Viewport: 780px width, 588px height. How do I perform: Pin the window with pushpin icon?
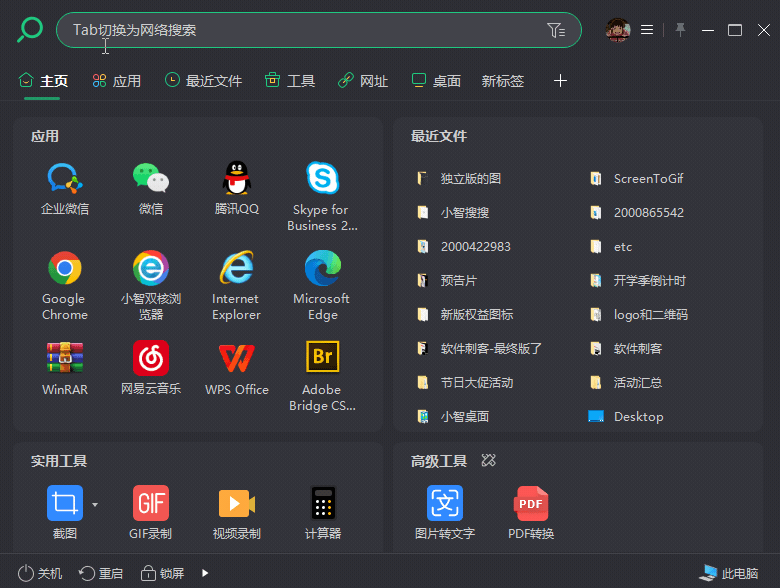coord(680,30)
